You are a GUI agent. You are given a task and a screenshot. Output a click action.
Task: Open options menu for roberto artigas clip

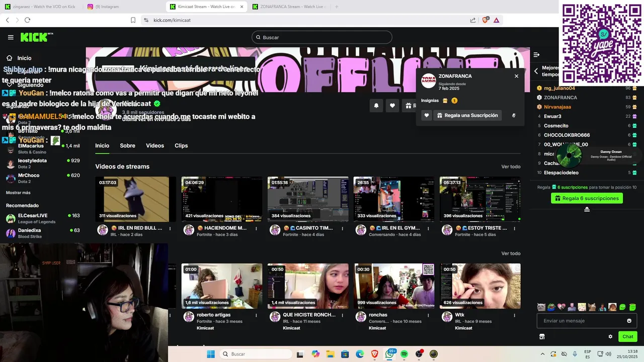point(256,315)
